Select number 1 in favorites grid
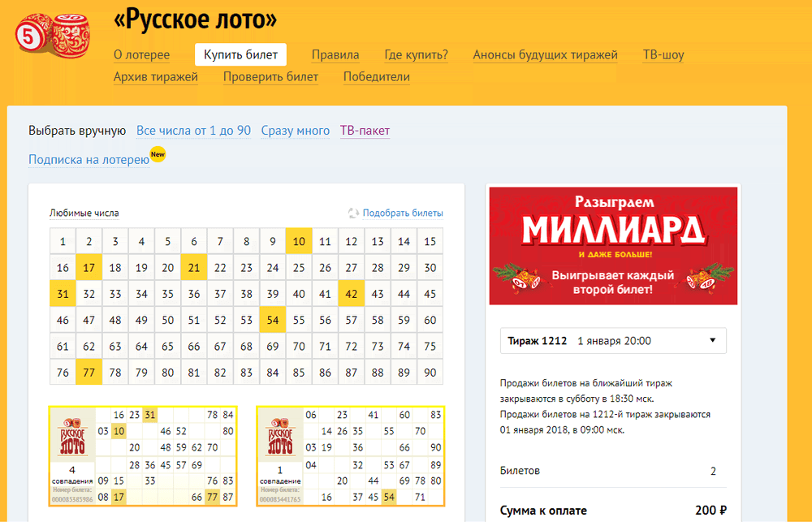This screenshot has width=812, height=526. pos(63,241)
